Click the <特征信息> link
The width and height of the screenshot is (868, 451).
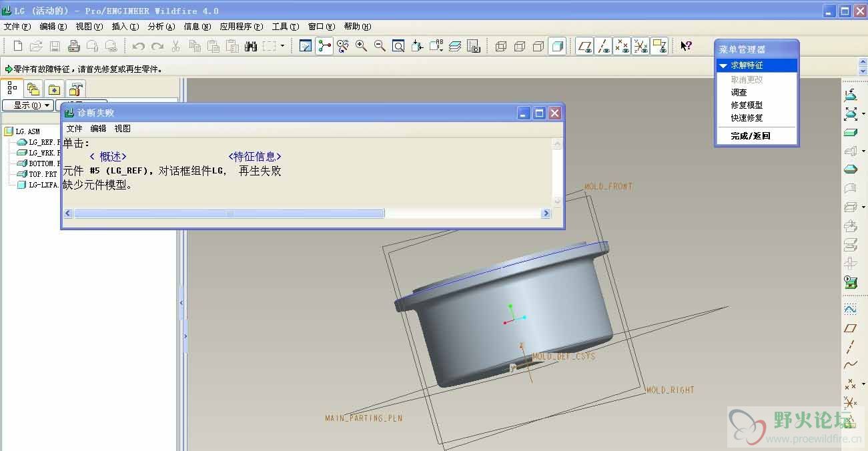tap(255, 156)
